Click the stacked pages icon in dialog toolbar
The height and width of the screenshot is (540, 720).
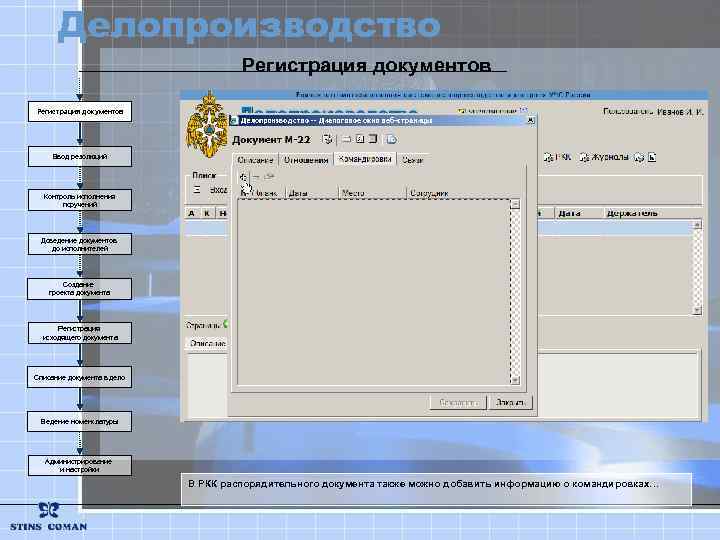pos(373,139)
